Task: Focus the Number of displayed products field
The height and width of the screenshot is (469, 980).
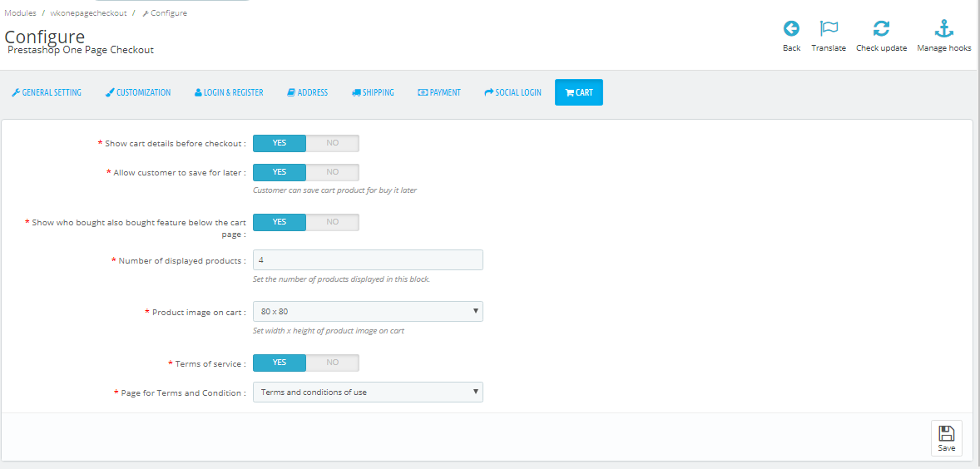Action: [x=368, y=259]
